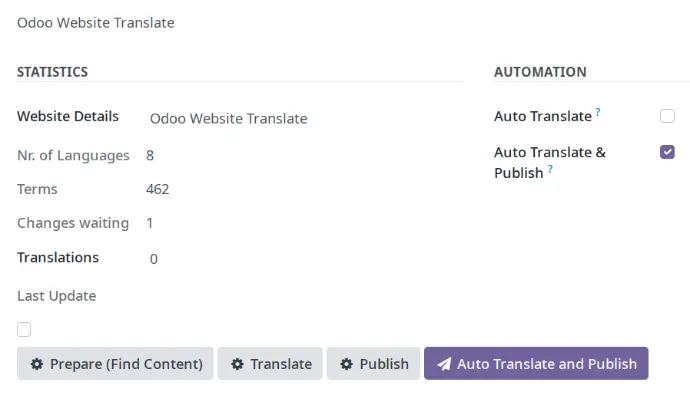
Task: Toggle the checkbox below Last Update
Action: [x=24, y=329]
